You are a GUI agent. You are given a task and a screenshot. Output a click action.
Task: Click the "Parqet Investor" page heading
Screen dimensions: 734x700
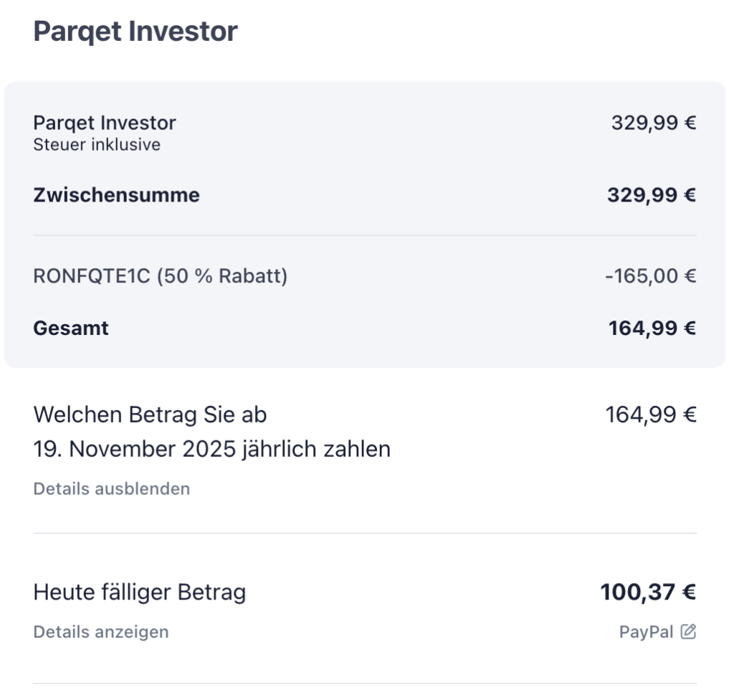(x=135, y=32)
